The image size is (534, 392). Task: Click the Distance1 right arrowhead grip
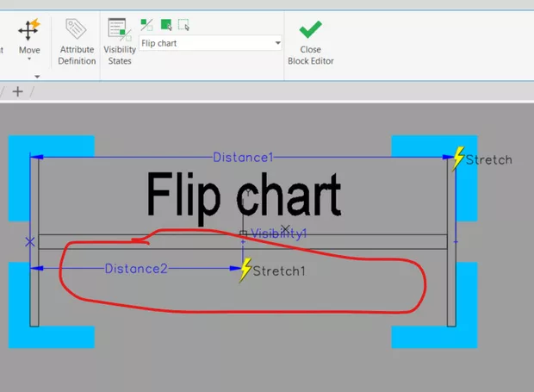tap(448, 157)
